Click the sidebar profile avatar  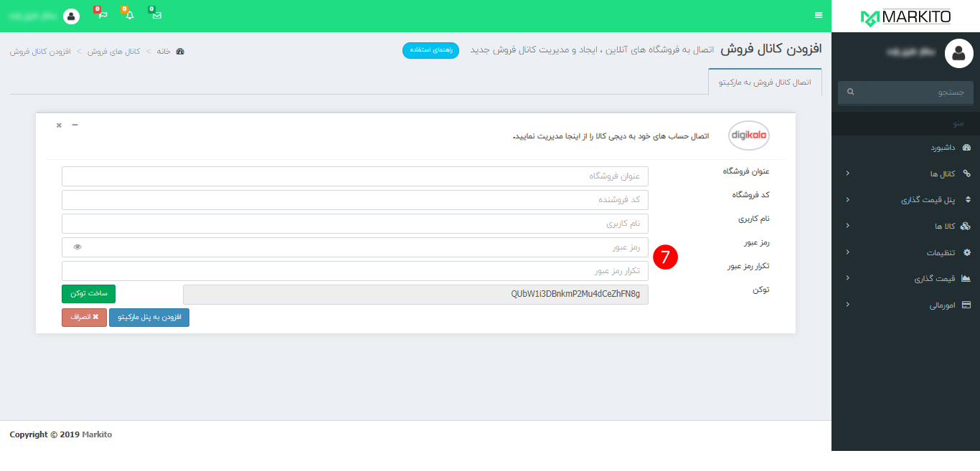(x=959, y=53)
